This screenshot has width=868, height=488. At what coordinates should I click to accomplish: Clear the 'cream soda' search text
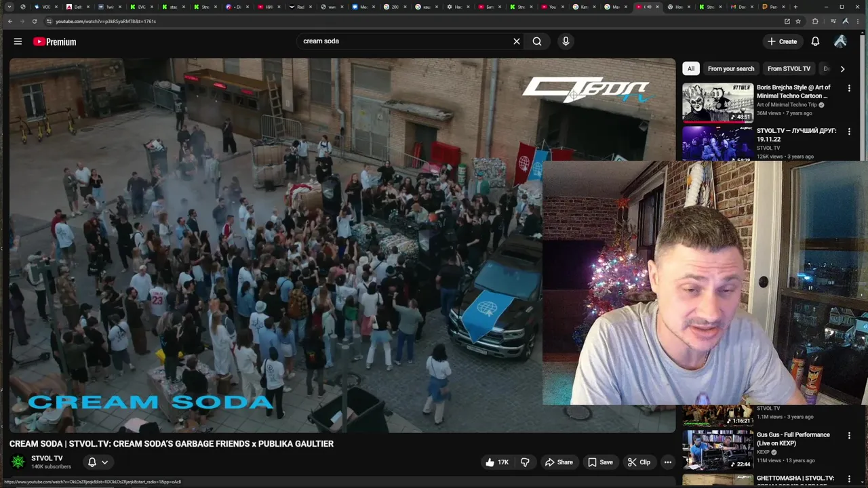click(517, 41)
